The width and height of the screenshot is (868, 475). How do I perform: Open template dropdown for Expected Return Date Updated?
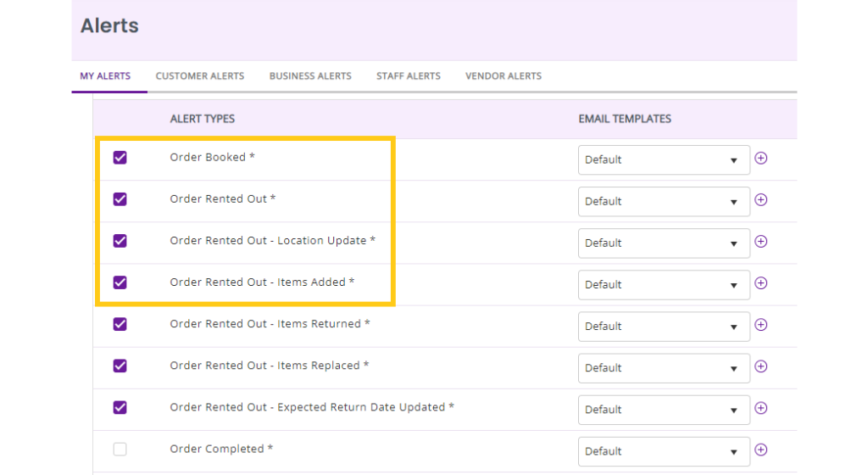[x=664, y=410]
